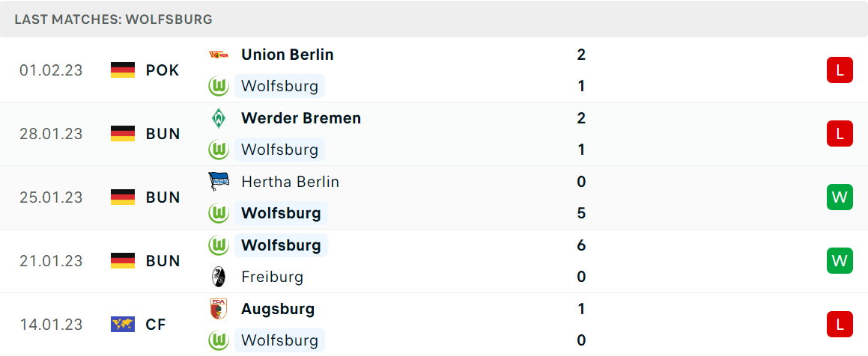Open the Hertha Berlin team link

pos(290,182)
